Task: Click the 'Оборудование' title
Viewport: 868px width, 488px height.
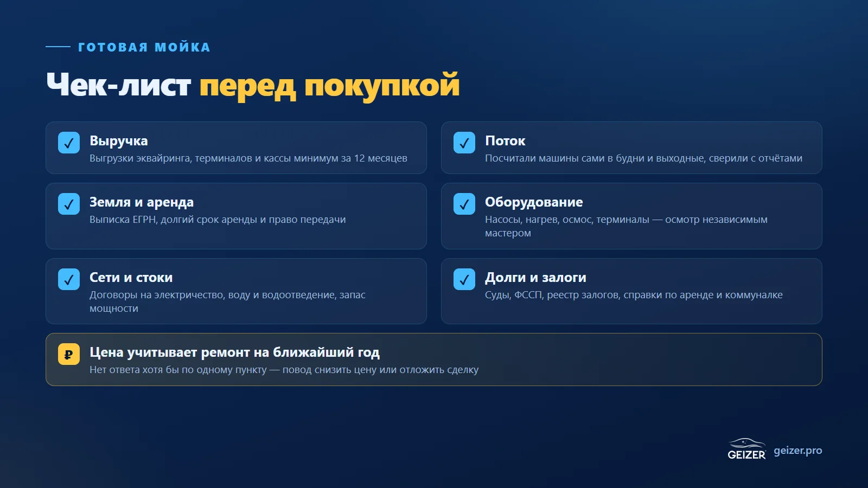Action: 534,202
